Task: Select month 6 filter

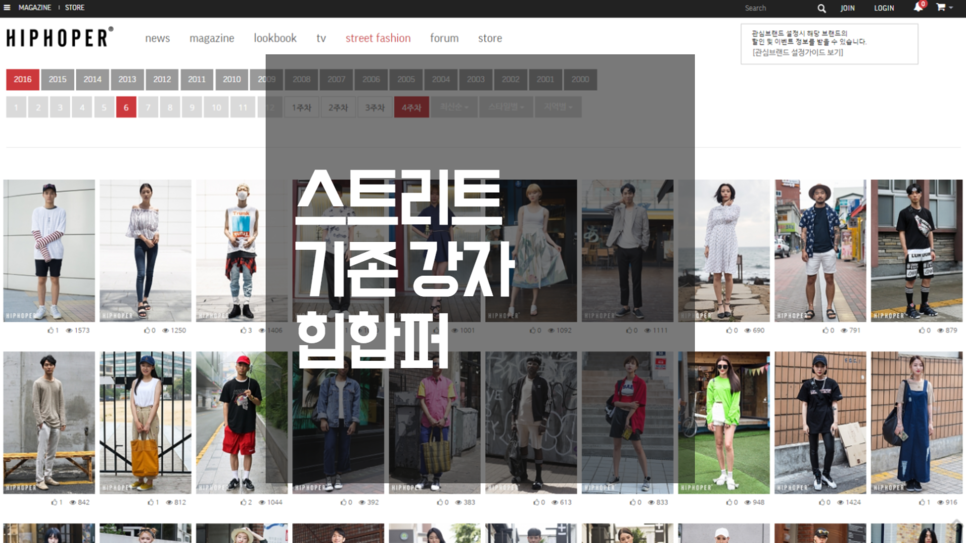Action: [126, 107]
